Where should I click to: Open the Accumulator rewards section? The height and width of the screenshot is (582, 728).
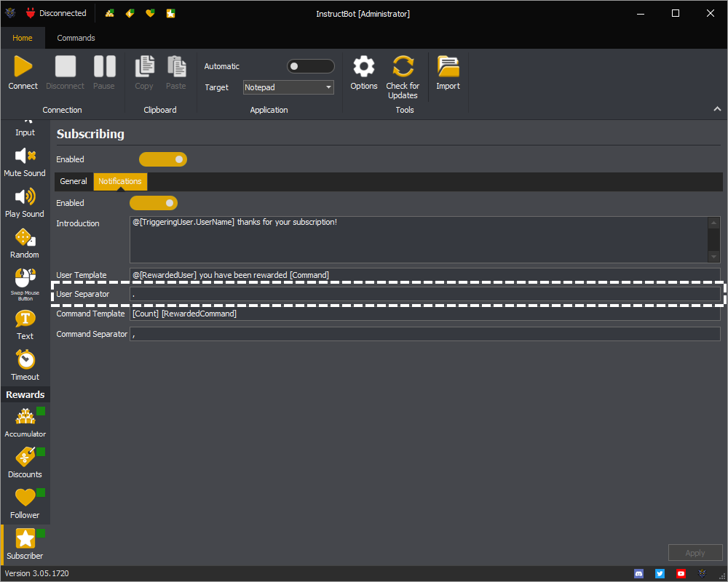(25, 423)
